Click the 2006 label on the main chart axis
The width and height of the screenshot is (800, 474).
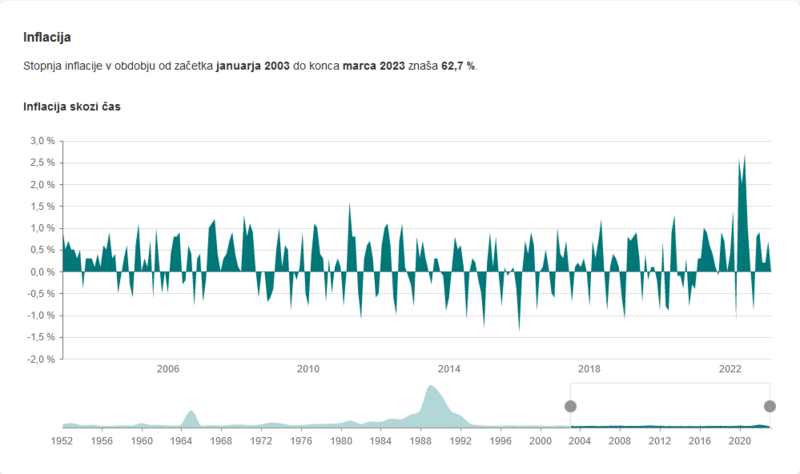168,369
